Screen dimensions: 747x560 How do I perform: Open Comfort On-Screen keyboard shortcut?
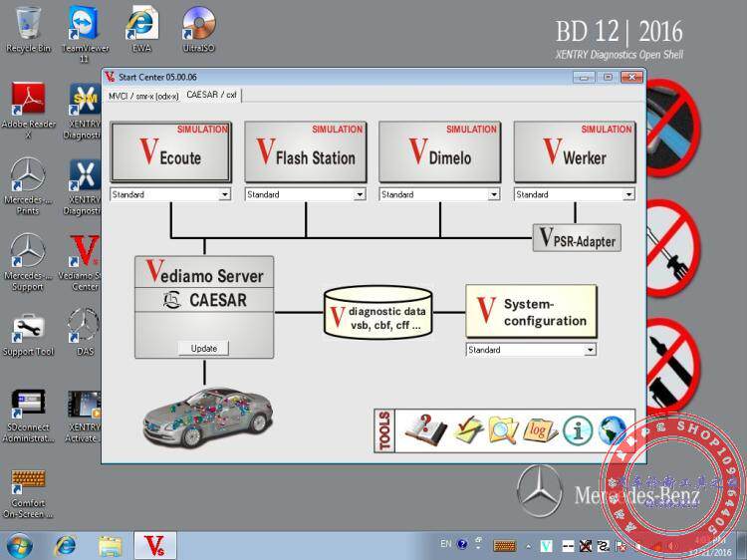tap(28, 493)
